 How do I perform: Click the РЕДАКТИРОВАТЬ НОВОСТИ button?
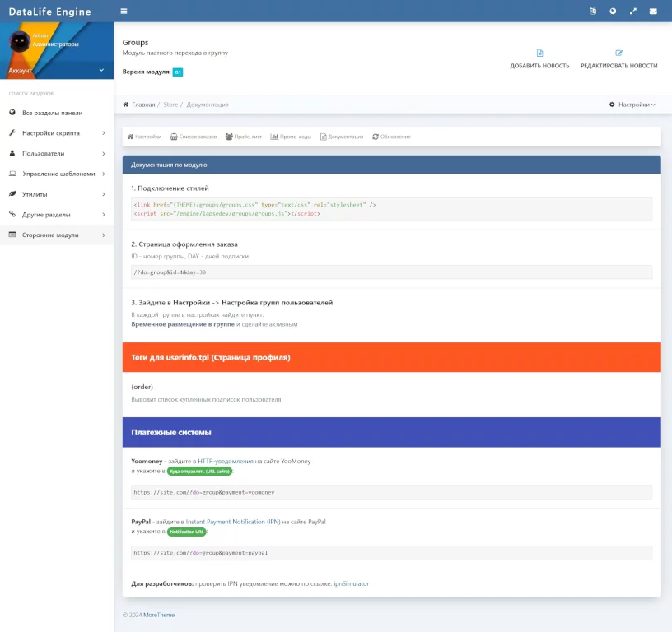coord(618,59)
